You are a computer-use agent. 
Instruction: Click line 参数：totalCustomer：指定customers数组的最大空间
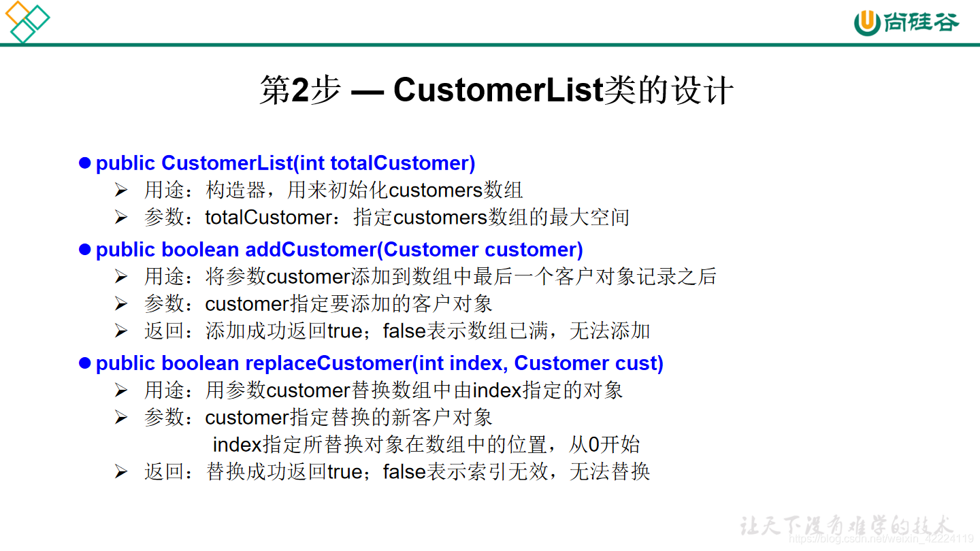click(387, 218)
